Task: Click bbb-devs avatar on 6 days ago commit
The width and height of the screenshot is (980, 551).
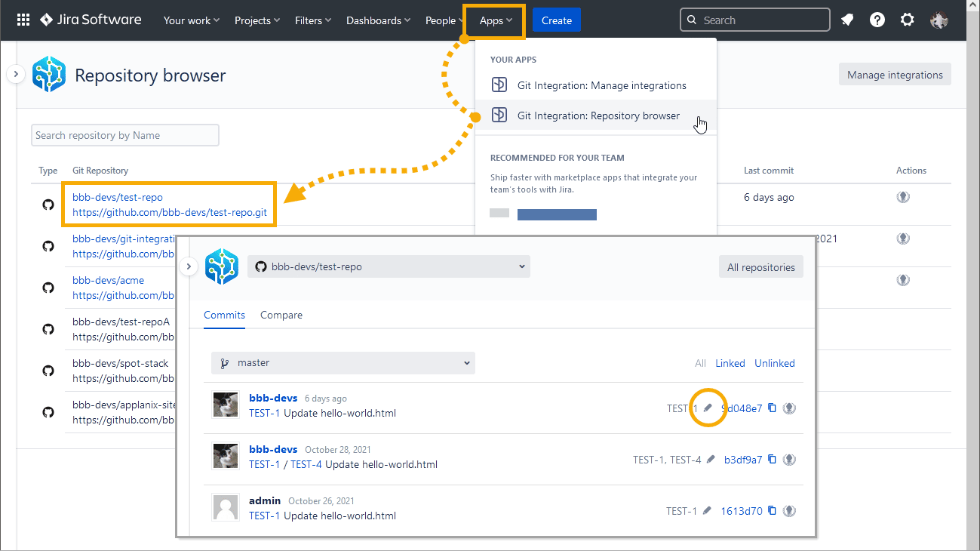Action: coord(226,405)
